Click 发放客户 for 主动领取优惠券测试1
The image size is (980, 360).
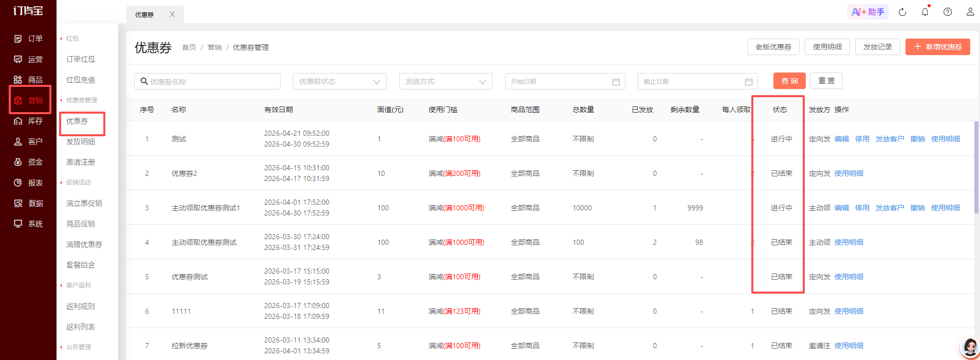pos(890,208)
